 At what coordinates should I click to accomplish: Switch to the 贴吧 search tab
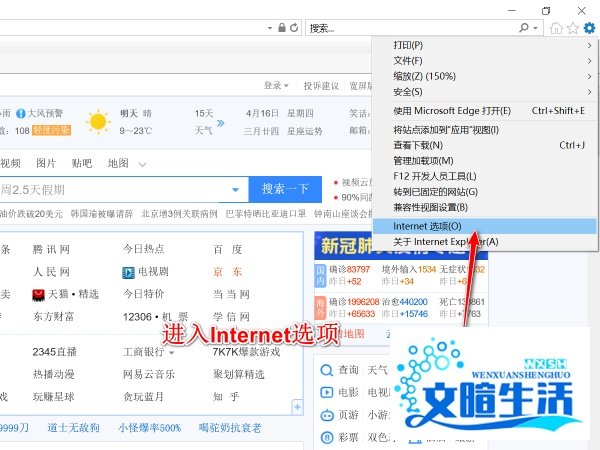pos(82,163)
